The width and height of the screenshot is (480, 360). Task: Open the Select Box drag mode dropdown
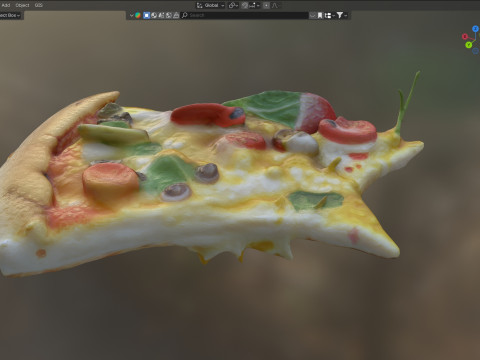pyautogui.click(x=10, y=15)
